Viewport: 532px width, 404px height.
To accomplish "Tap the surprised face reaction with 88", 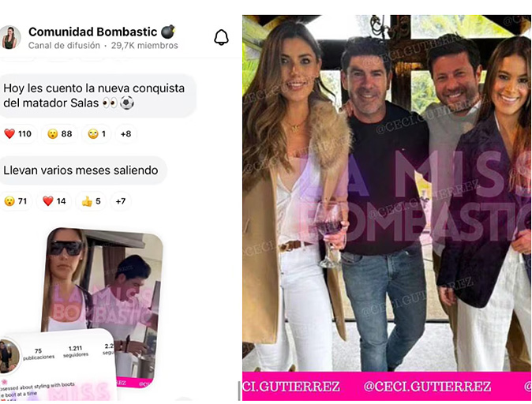I will coord(60,133).
